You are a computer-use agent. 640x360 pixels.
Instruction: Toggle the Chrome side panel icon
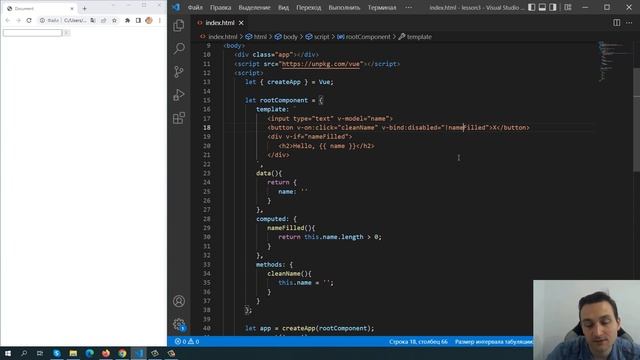[138, 20]
